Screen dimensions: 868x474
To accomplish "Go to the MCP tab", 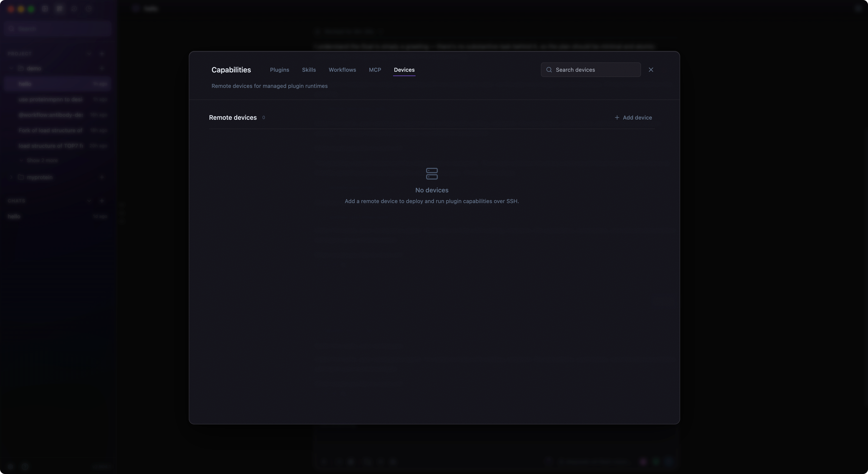I will [375, 70].
